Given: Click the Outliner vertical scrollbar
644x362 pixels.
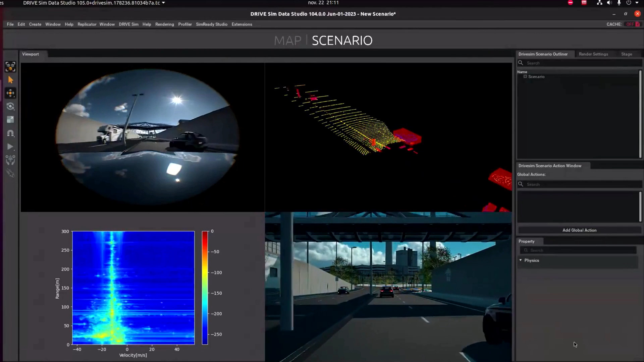Looking at the screenshot, I should (640, 114).
